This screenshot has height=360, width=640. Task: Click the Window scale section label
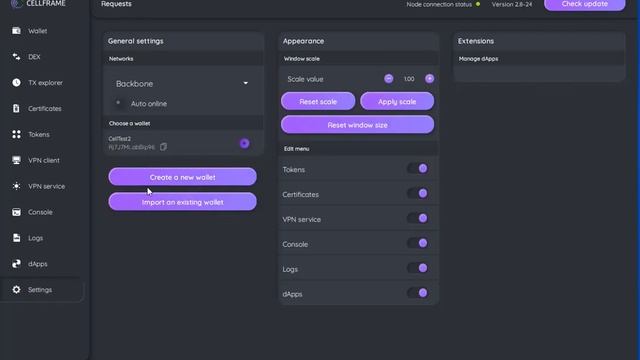click(x=302, y=59)
